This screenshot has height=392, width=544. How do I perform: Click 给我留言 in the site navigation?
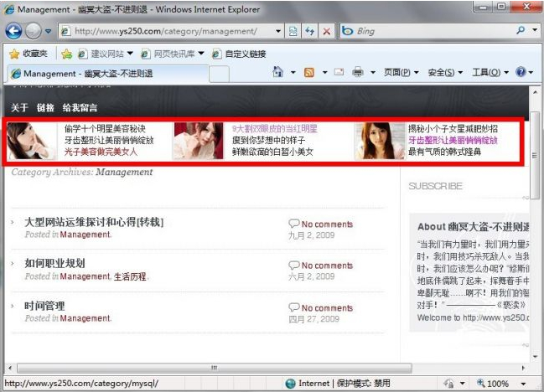(80, 108)
